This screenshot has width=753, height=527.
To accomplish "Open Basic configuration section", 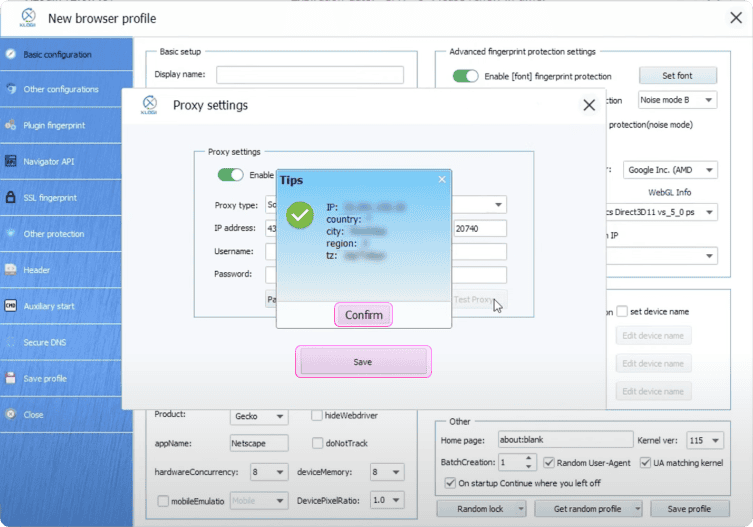I will (66, 54).
